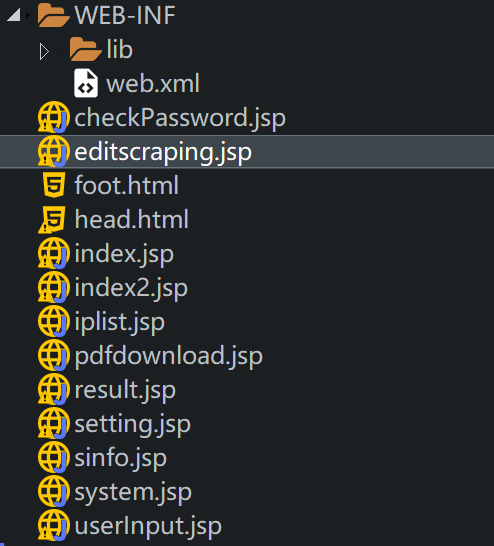This screenshot has height=546, width=494.
Task: Select userInput.jsp file
Action: (x=148, y=526)
